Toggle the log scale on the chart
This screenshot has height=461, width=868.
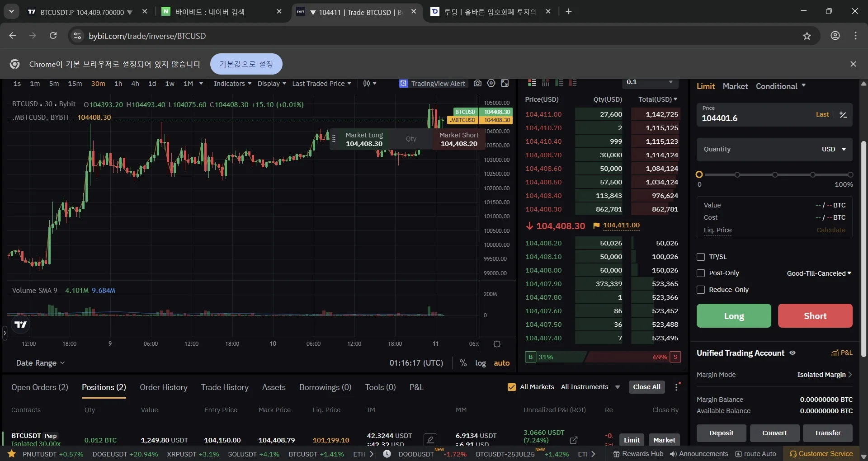(481, 363)
